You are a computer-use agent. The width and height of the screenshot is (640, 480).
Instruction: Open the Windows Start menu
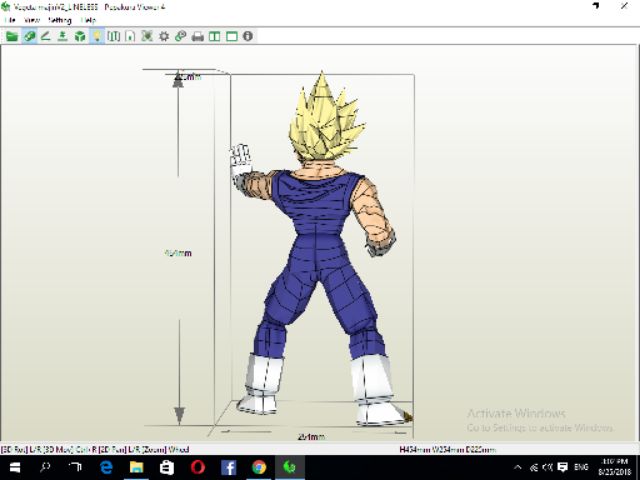(15, 467)
